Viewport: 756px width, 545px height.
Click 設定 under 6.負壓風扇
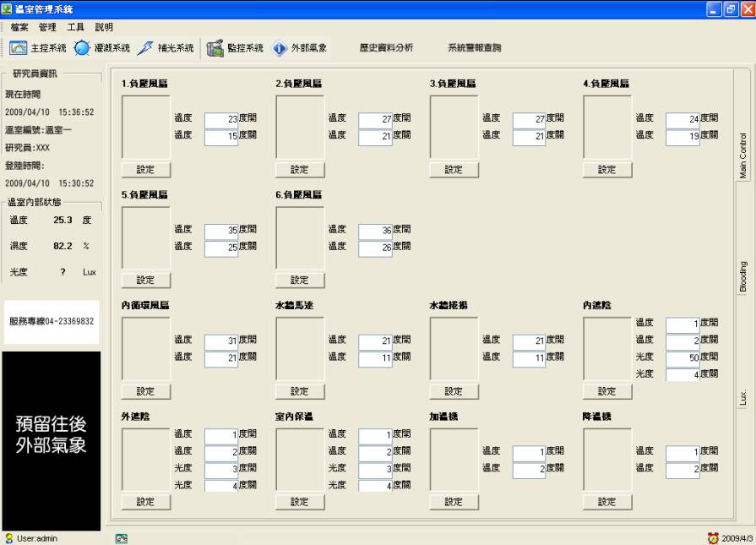(300, 281)
